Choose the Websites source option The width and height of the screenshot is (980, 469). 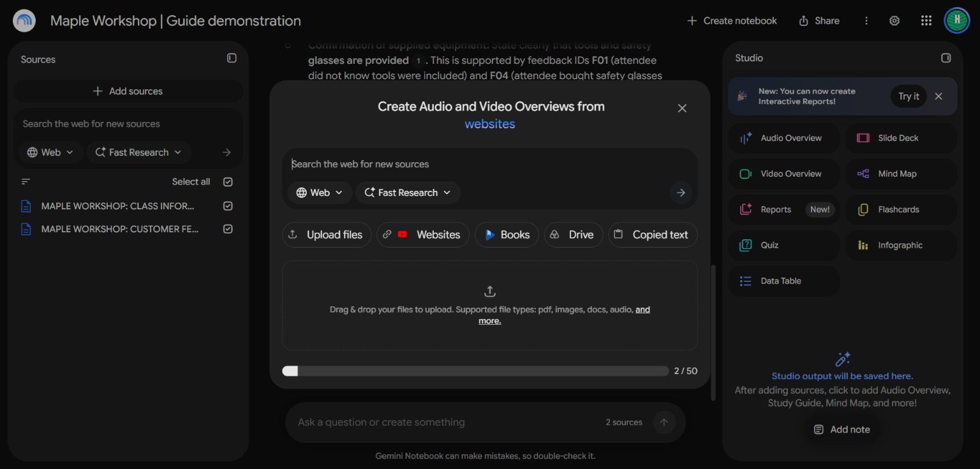pos(423,235)
